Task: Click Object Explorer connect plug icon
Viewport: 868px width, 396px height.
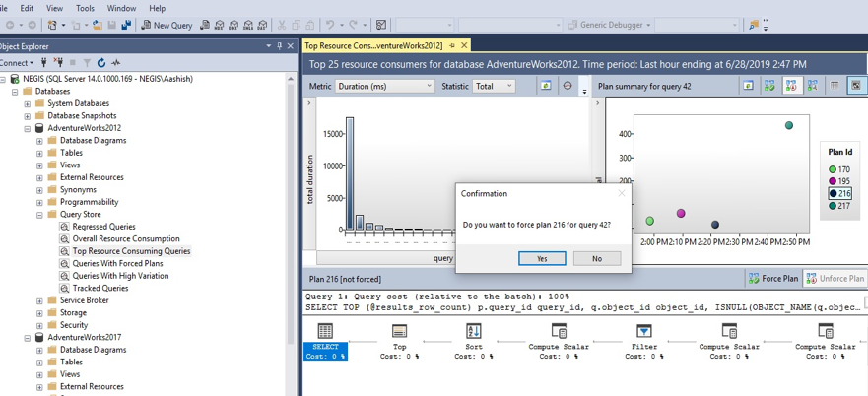Action: 44,63
